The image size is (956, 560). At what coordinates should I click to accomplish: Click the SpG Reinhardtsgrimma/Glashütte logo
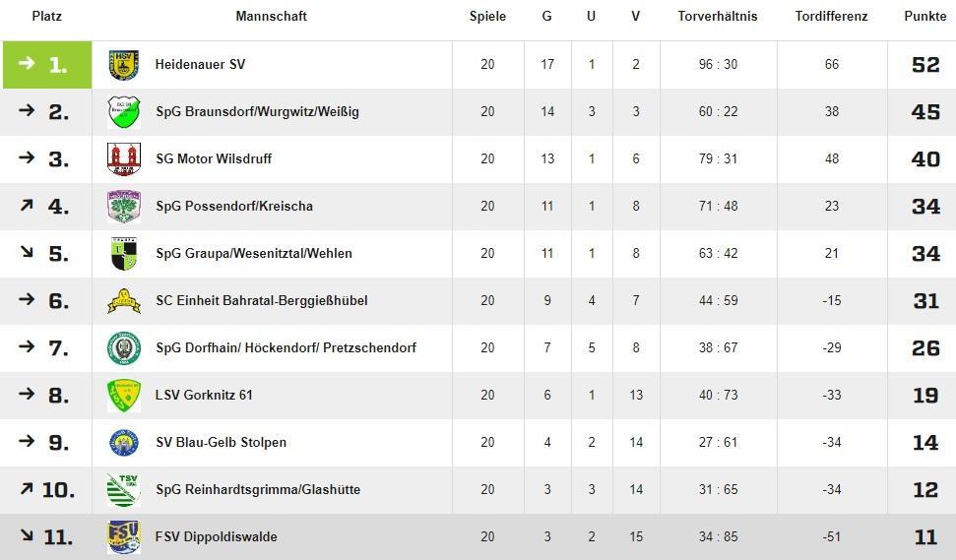123,490
